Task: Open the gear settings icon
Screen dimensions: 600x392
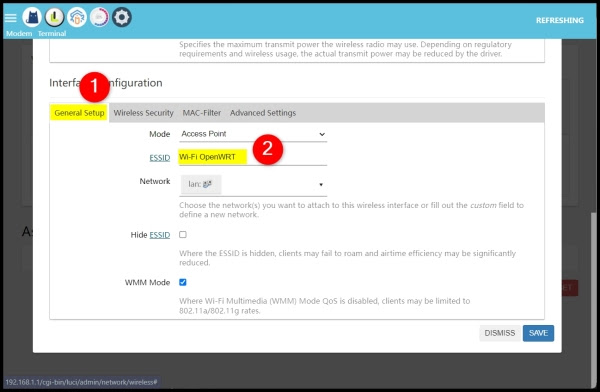Action: (122, 17)
